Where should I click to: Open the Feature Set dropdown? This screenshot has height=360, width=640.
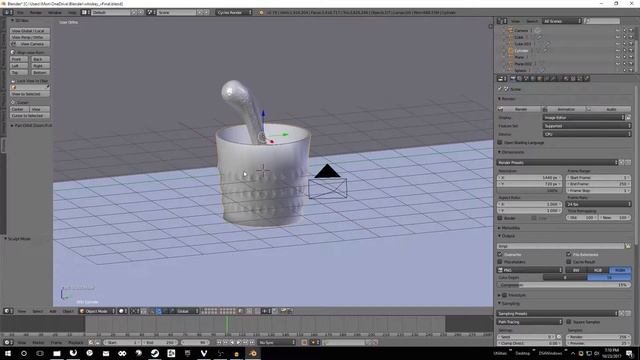tap(587, 126)
